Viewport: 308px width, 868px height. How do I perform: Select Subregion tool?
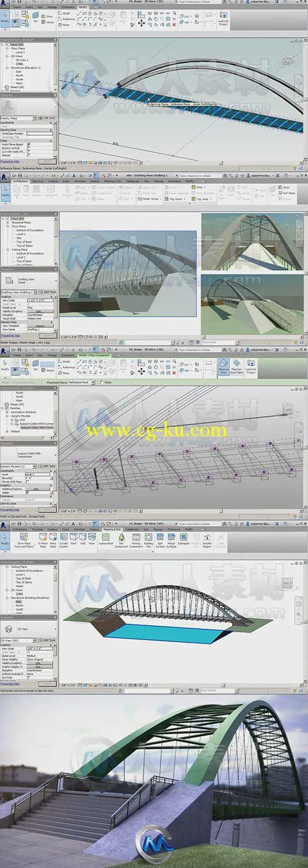click(183, 538)
